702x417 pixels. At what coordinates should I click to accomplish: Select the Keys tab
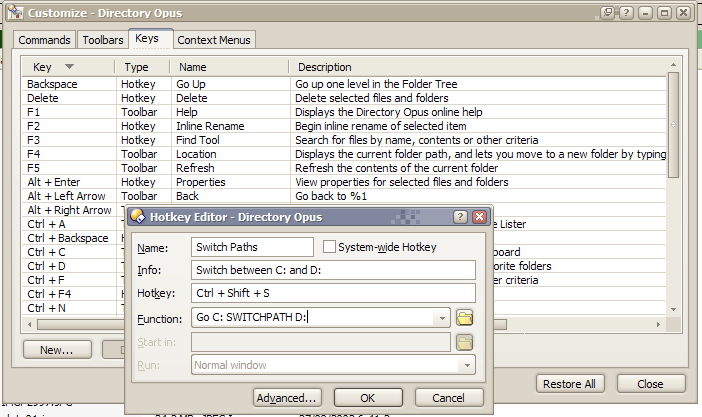(147, 39)
